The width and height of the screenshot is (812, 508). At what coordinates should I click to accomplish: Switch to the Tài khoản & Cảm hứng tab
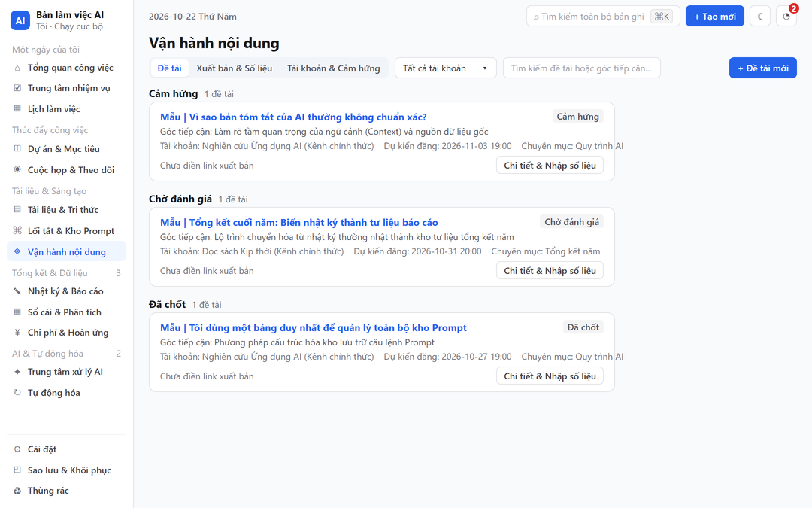pyautogui.click(x=334, y=68)
